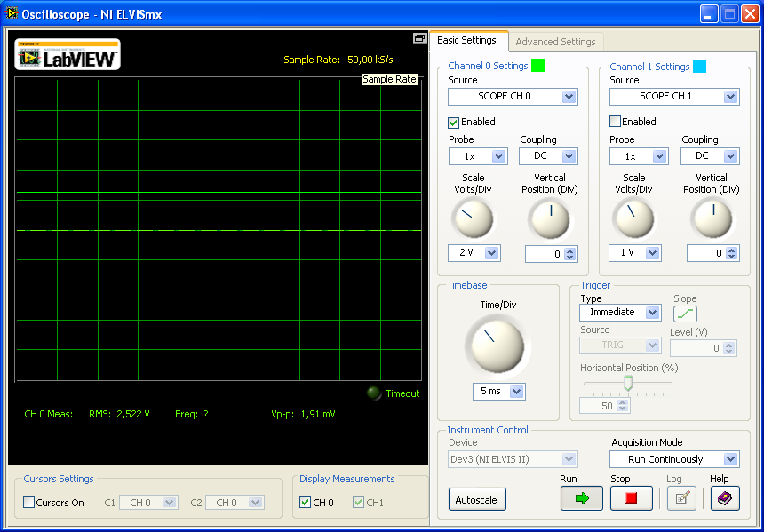Turn on the Cursors On checkbox
Viewport: 764px width, 532px height.
coord(29,503)
